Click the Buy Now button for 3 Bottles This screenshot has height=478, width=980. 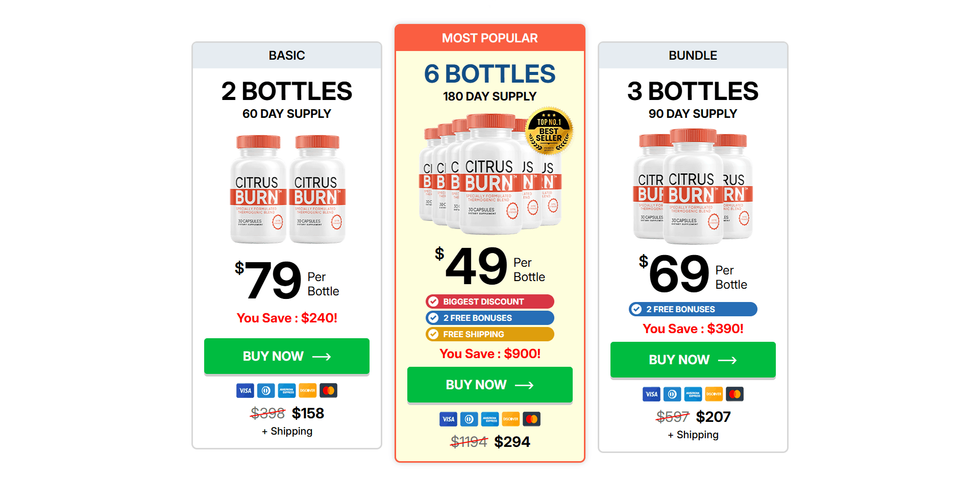[x=693, y=360]
